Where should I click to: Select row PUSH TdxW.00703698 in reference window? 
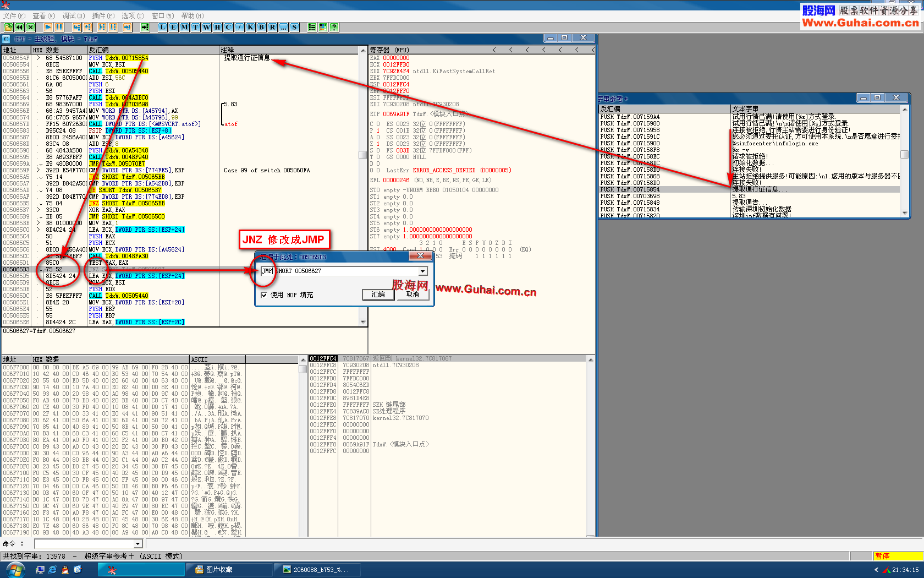point(750,196)
